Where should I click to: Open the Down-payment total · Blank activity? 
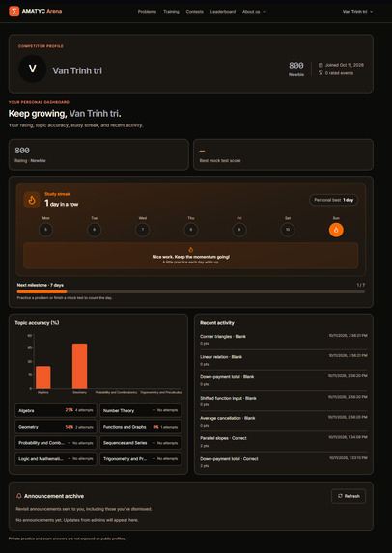click(x=283, y=380)
